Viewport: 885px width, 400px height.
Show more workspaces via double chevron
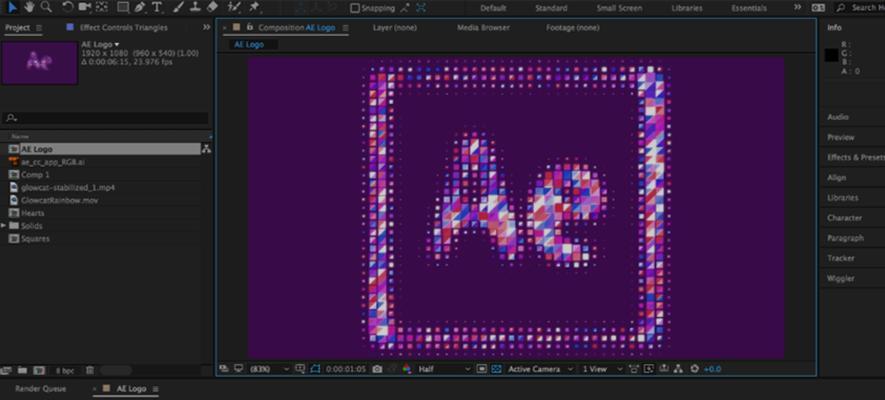click(x=797, y=7)
